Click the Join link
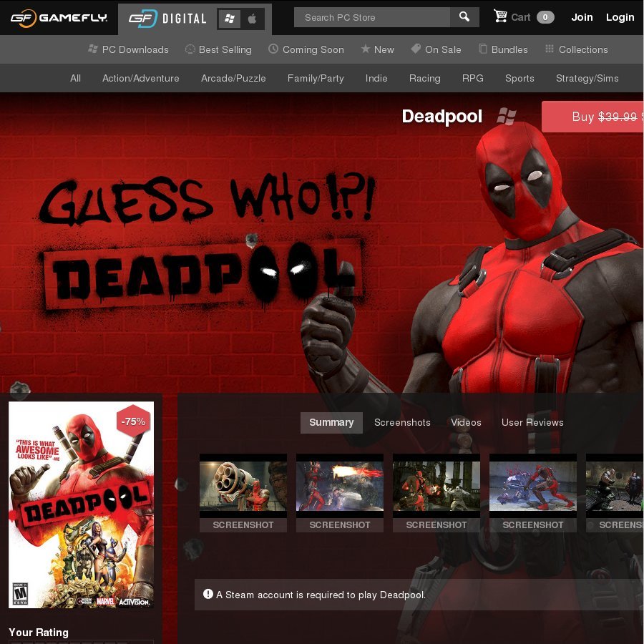The height and width of the screenshot is (644, 644). [582, 17]
